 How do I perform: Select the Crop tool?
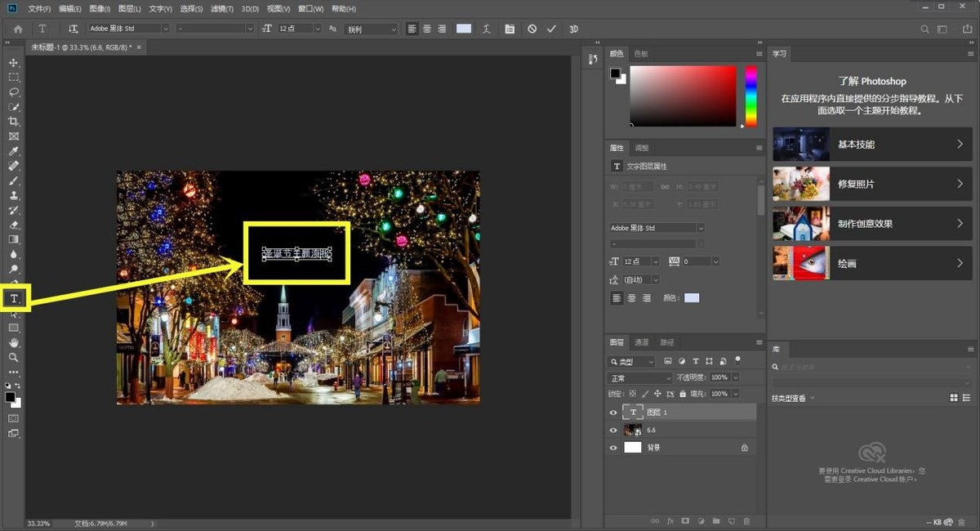(x=13, y=122)
